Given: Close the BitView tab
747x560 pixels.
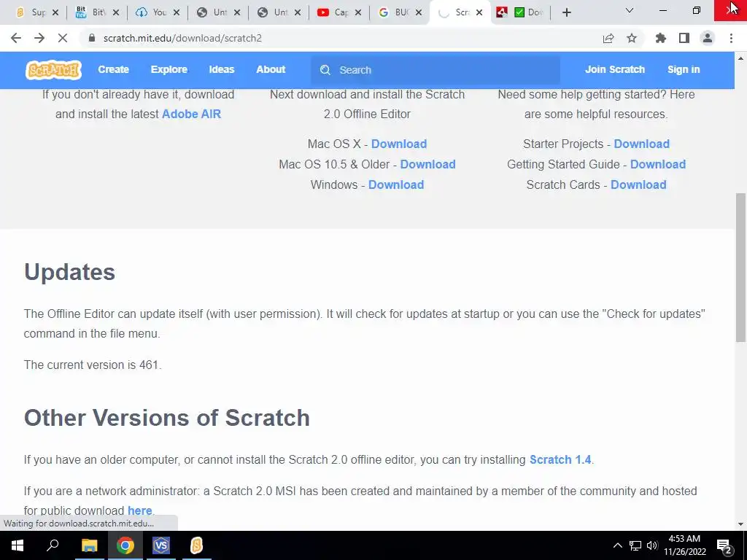Looking at the screenshot, I should tap(116, 12).
